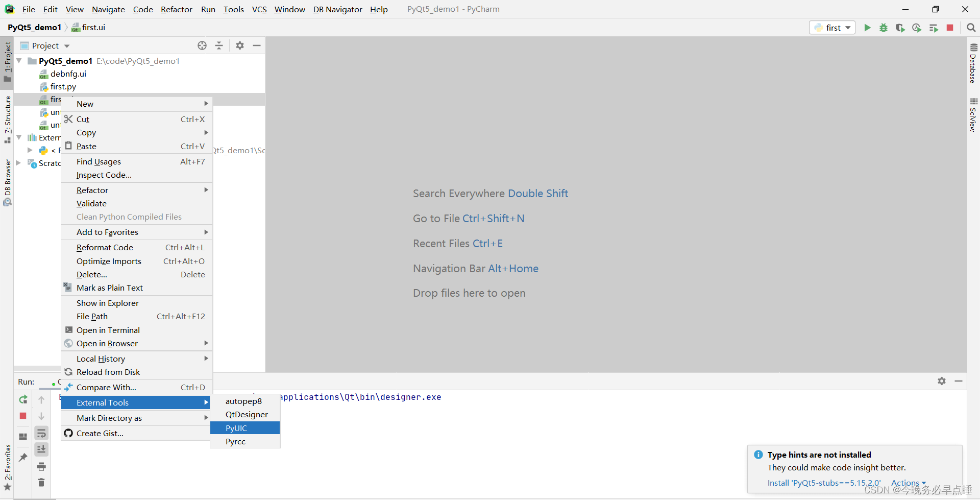Minimize the Run tool window

[959, 381]
